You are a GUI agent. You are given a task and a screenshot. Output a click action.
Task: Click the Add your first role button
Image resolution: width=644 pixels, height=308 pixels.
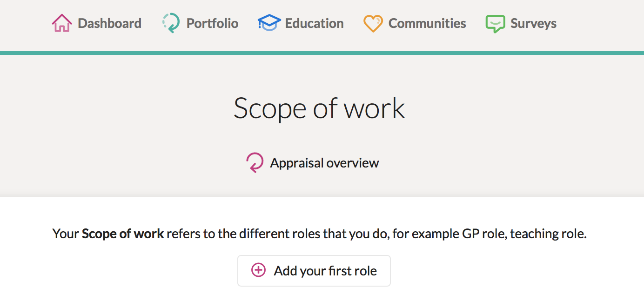point(314,271)
